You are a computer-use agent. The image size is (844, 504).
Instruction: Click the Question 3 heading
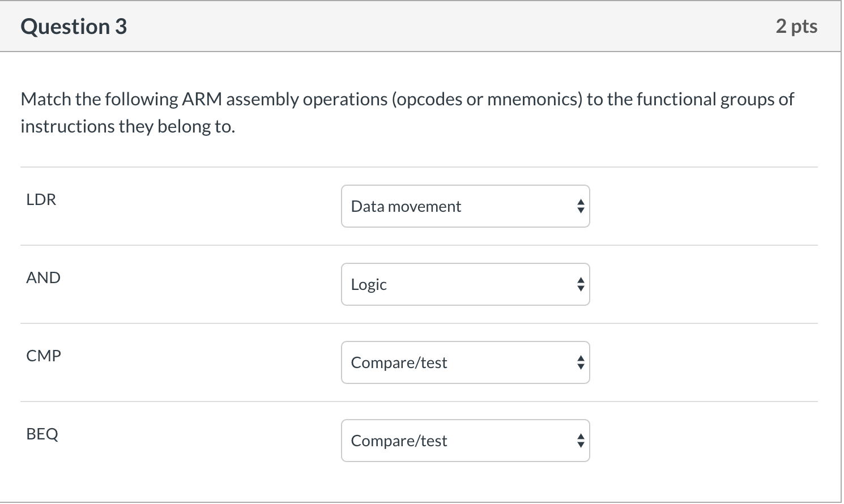click(74, 27)
